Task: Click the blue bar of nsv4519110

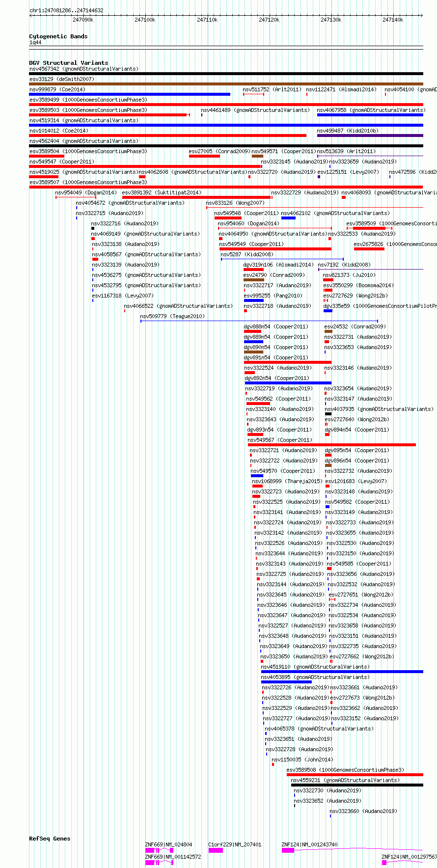Action: click(x=342, y=672)
